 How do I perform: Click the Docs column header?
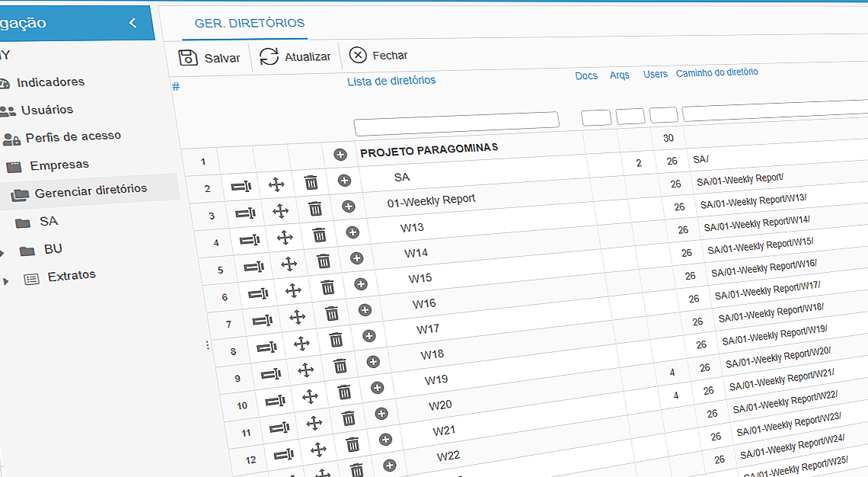click(x=586, y=76)
